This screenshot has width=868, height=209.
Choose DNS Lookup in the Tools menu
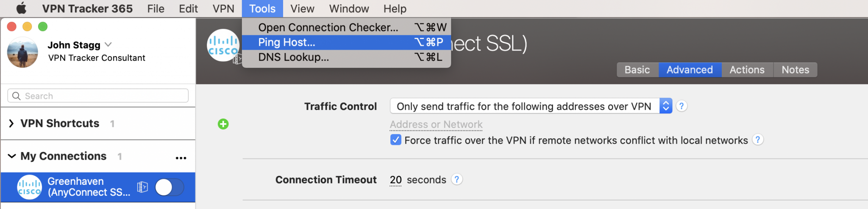pyautogui.click(x=293, y=57)
